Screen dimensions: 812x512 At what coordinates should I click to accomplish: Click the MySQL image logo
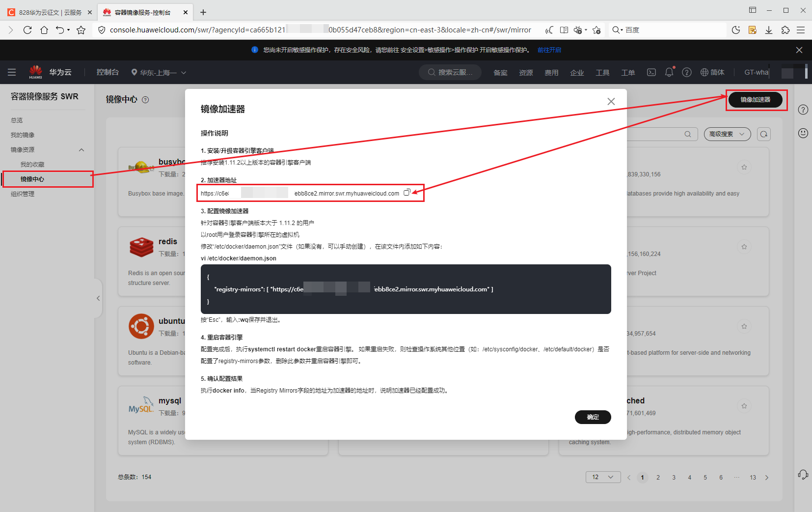click(x=141, y=406)
